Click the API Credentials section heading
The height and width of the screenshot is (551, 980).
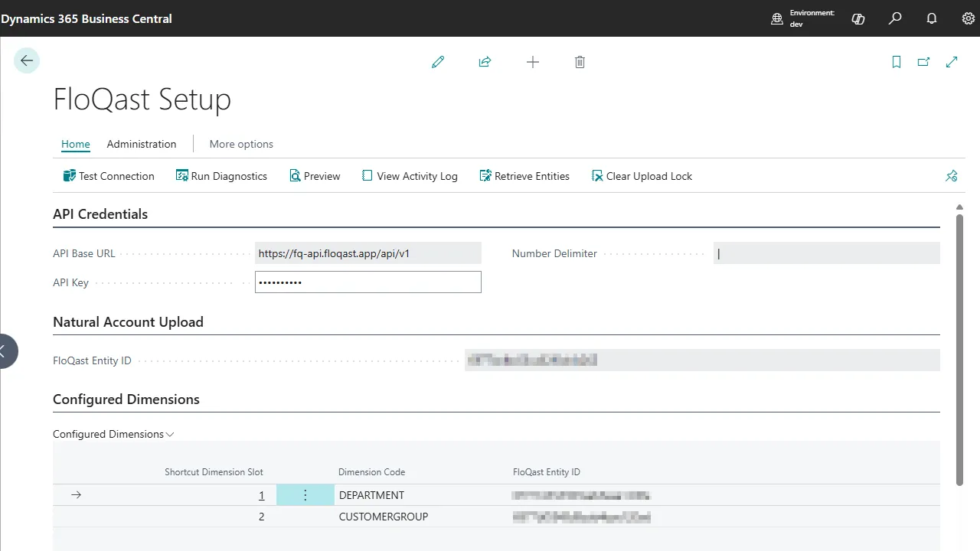click(100, 214)
